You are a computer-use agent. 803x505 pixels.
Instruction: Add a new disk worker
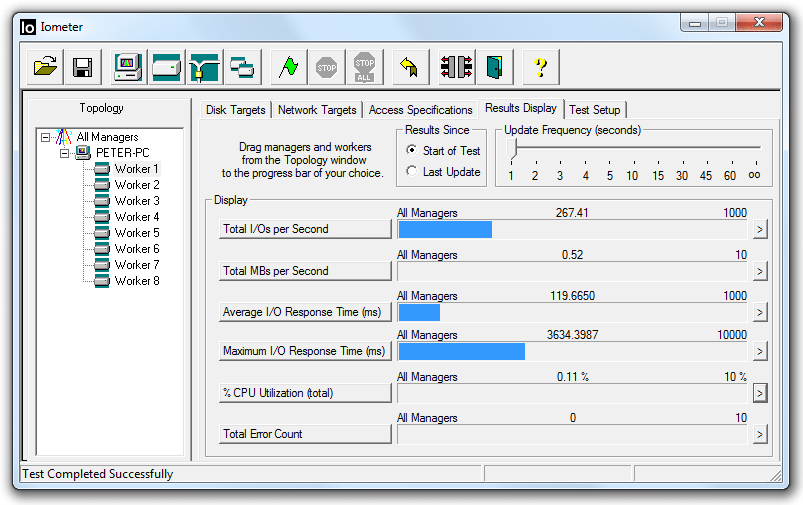pos(166,67)
